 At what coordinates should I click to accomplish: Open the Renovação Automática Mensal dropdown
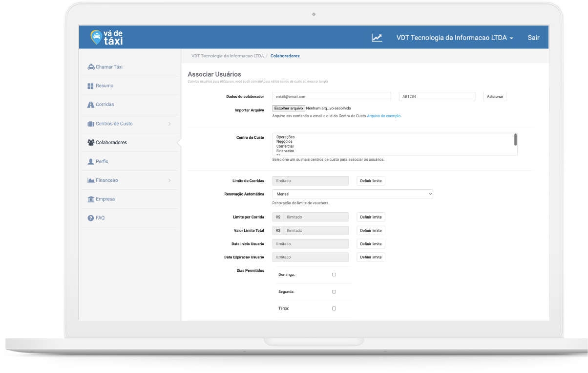click(x=353, y=194)
